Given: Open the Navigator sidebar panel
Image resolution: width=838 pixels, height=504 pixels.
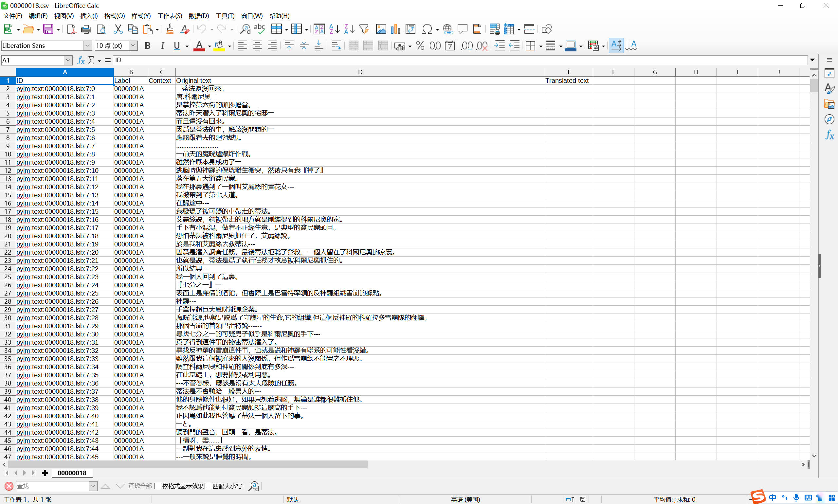Looking at the screenshot, I should tap(830, 119).
